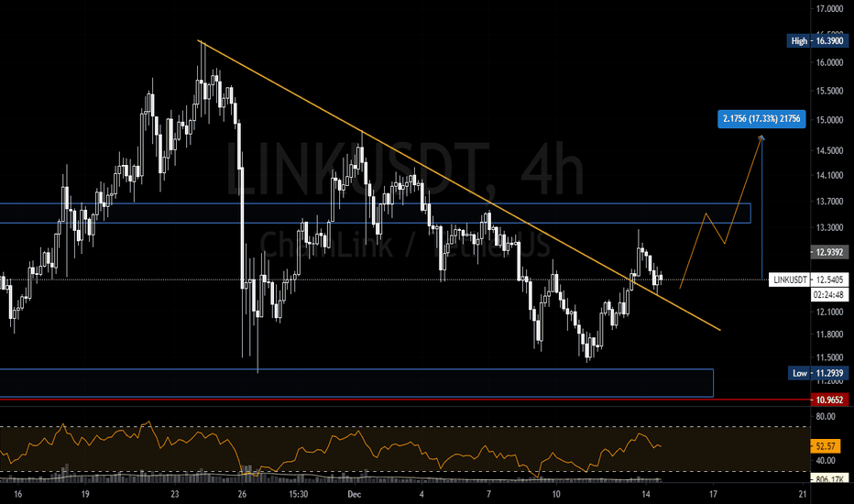
Task: Select the red horizontal line at 10.9652
Action: (x=405, y=400)
